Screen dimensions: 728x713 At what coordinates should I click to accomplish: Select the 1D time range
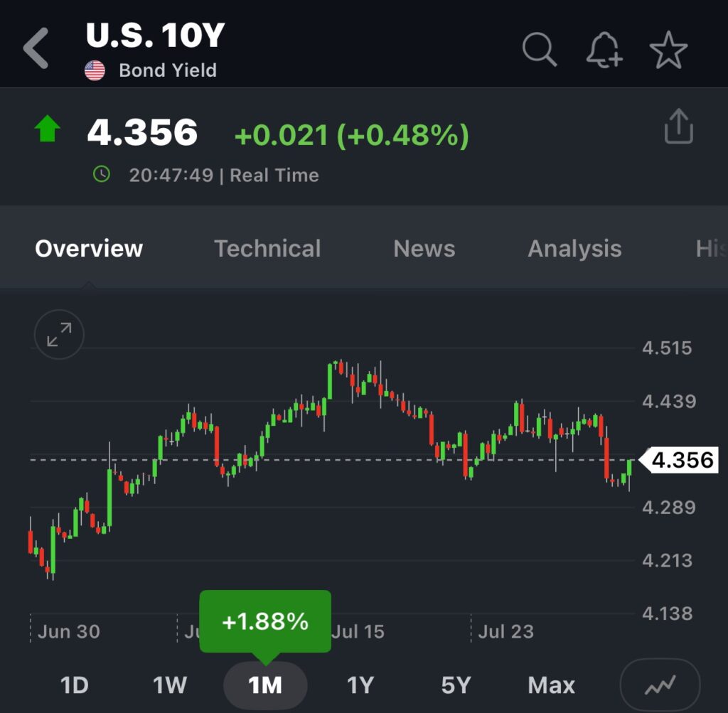point(74,685)
